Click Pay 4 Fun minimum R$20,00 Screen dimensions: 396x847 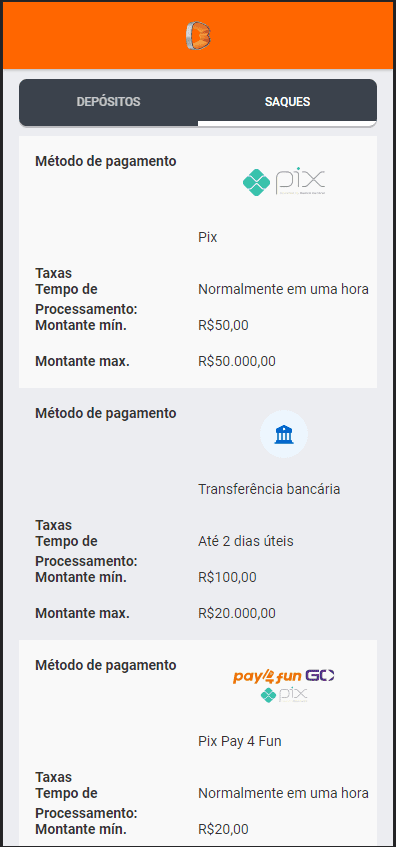(224, 829)
